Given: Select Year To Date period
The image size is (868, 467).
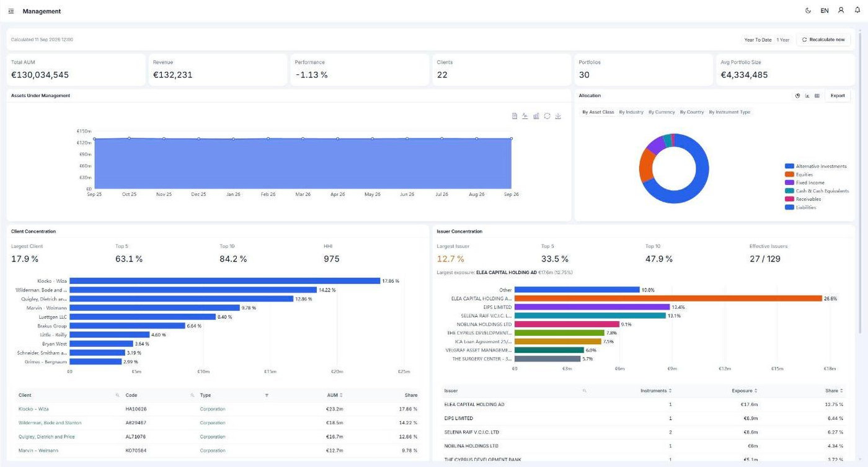Looking at the screenshot, I should click(758, 40).
